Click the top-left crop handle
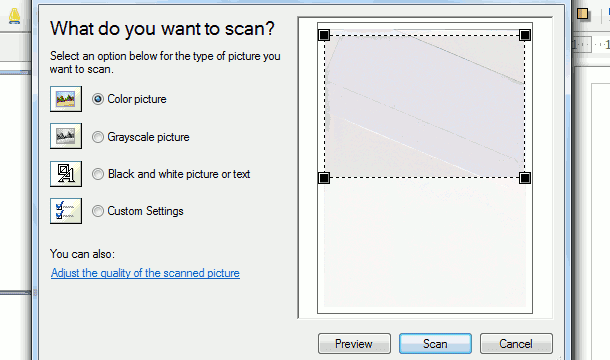610x360 pixels. tap(324, 35)
